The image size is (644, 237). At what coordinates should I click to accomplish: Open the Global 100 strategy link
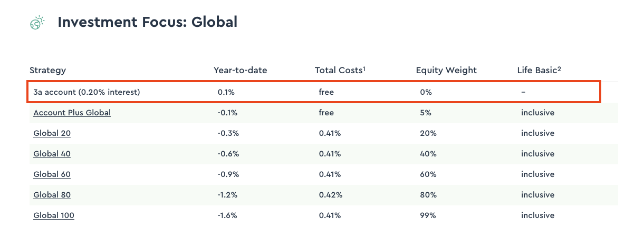pos(53,215)
